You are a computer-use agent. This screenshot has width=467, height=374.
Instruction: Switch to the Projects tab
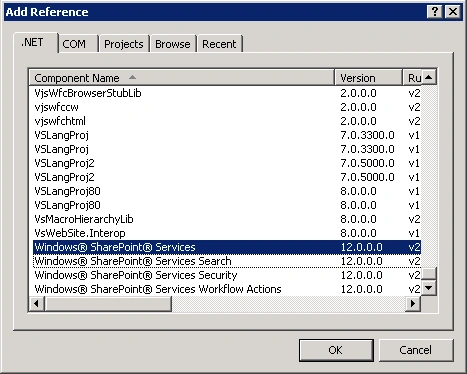coord(124,44)
